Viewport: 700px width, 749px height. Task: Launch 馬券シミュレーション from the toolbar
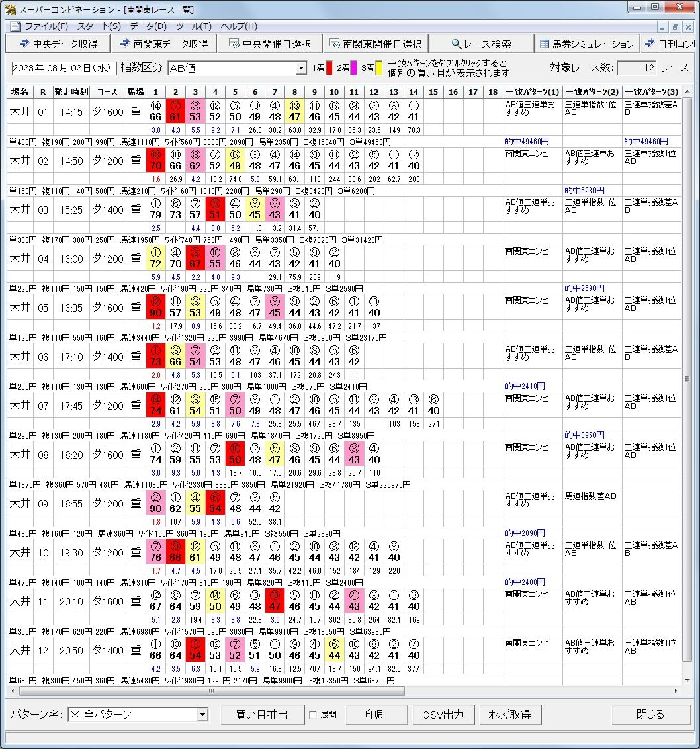(x=588, y=44)
